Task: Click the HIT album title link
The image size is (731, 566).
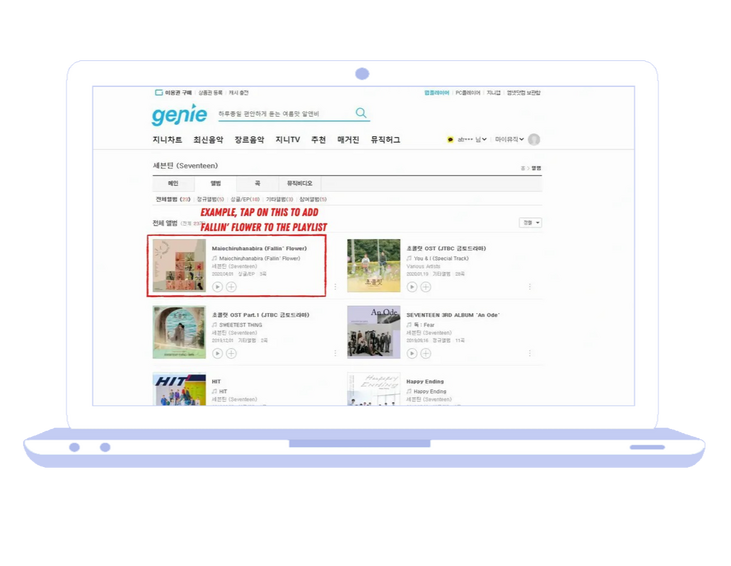Action: point(217,381)
